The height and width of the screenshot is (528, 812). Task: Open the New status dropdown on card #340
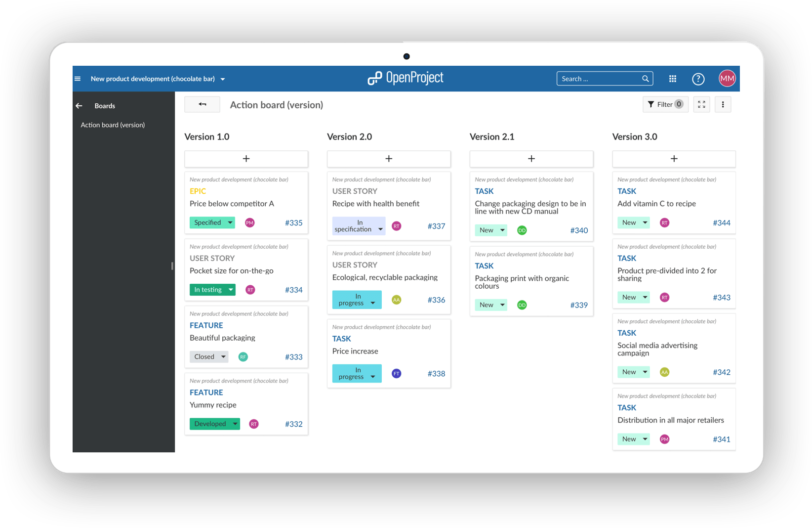pos(491,230)
